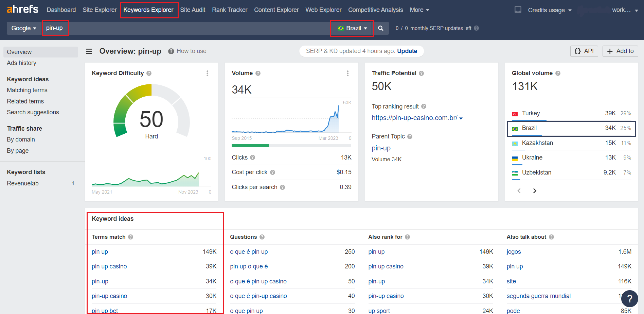The height and width of the screenshot is (314, 644).
Task: Open Credits usage dropdown
Action: tap(550, 10)
